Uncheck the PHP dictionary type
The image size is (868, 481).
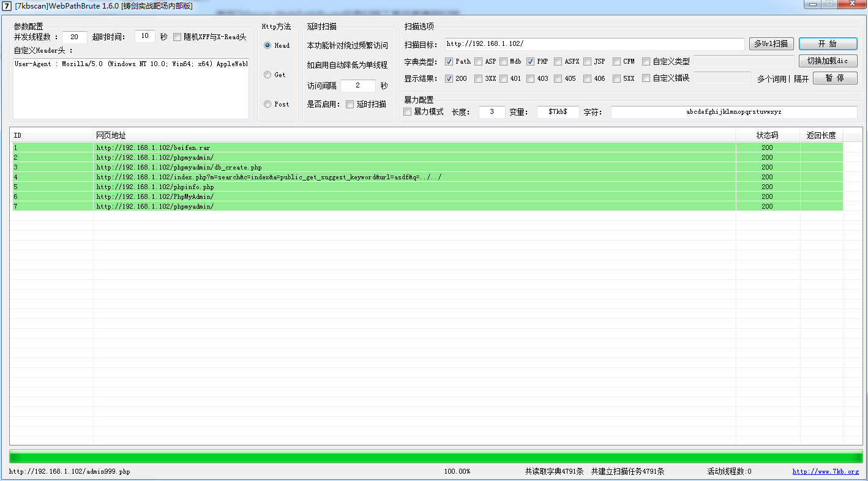(531, 61)
